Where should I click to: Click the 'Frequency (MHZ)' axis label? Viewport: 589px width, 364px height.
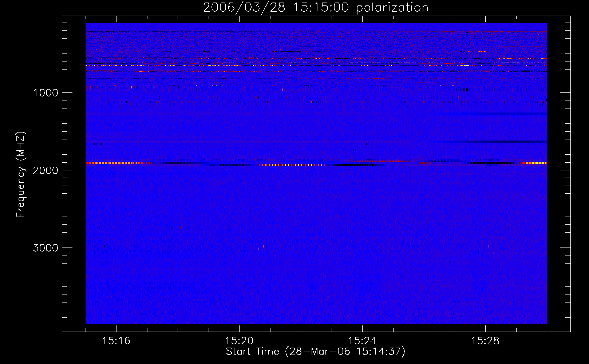tap(21, 174)
